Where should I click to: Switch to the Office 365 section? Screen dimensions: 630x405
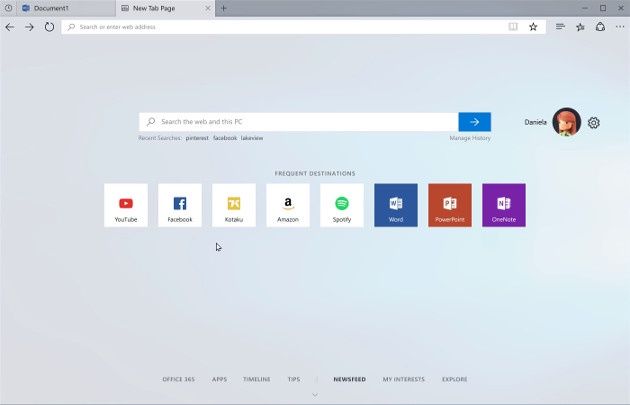click(x=178, y=379)
